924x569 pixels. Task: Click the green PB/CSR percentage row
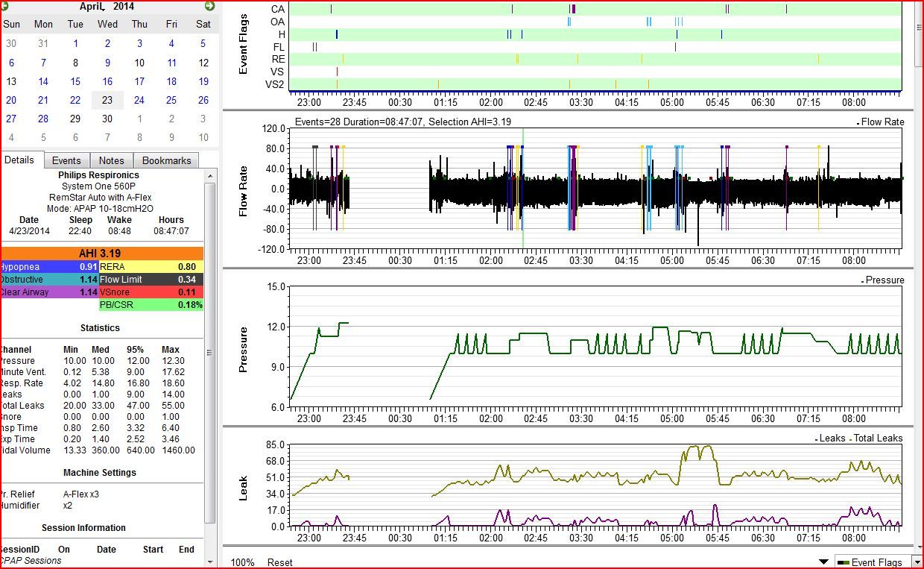[x=151, y=304]
